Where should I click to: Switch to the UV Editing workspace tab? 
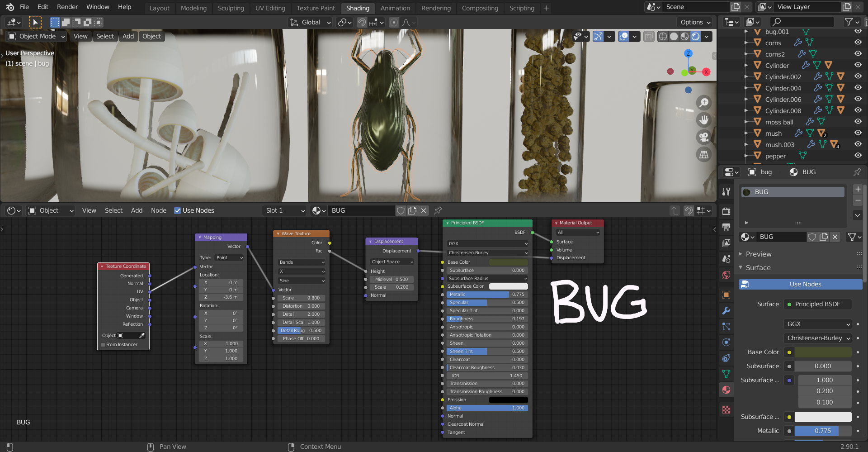pyautogui.click(x=270, y=8)
